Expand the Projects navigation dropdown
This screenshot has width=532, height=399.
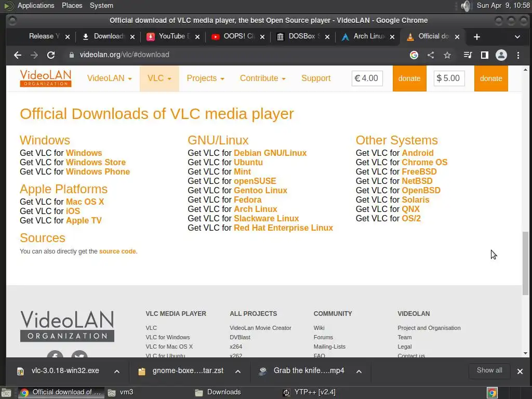point(205,78)
